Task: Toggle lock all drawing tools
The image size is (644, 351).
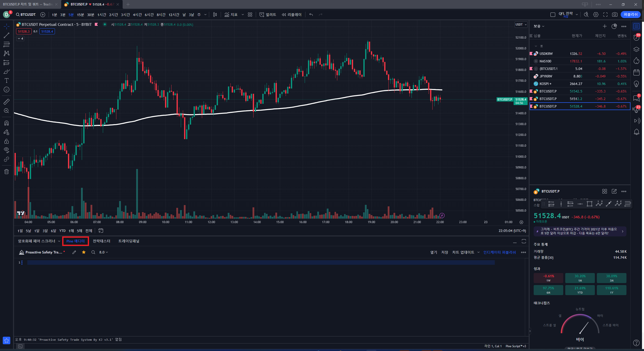Action: pyautogui.click(x=7, y=141)
